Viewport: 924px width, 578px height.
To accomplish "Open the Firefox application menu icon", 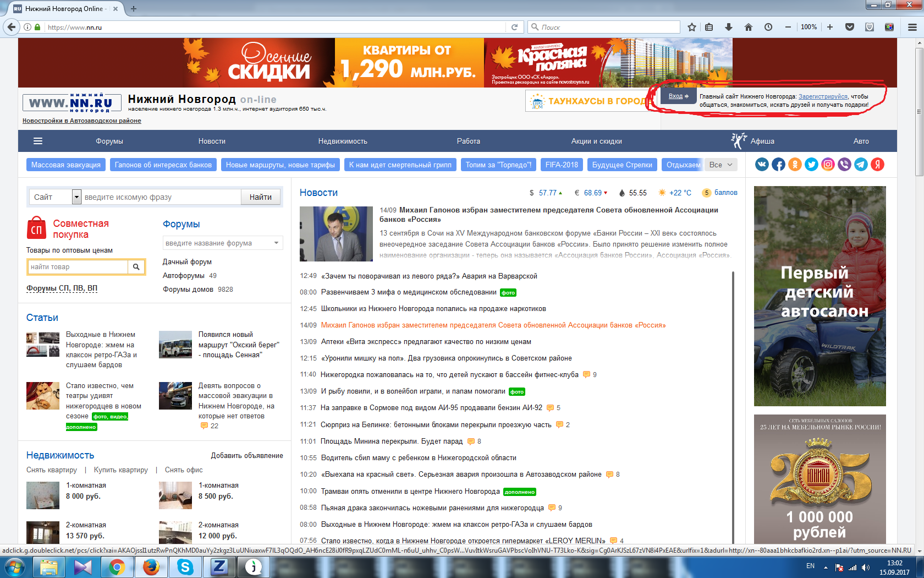I will [912, 27].
